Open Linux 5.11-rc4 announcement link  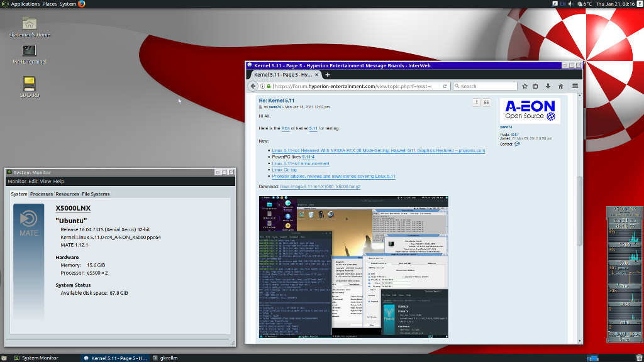pos(301,164)
